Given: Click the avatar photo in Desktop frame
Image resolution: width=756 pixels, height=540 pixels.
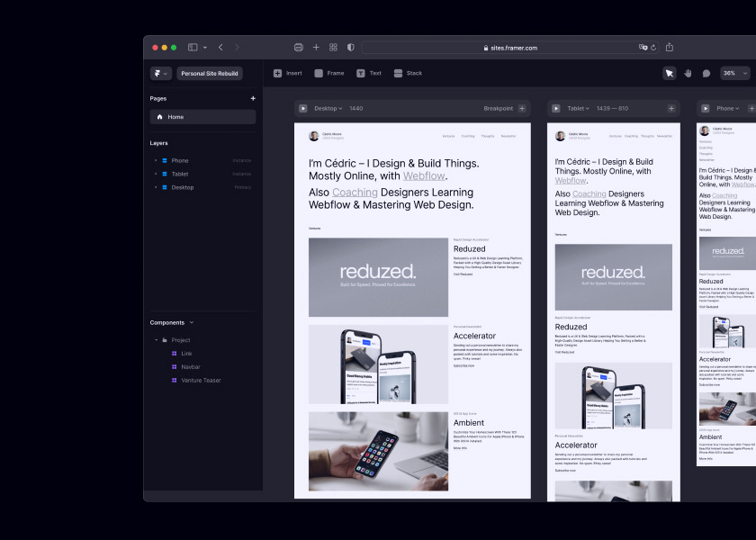Looking at the screenshot, I should click(x=314, y=136).
